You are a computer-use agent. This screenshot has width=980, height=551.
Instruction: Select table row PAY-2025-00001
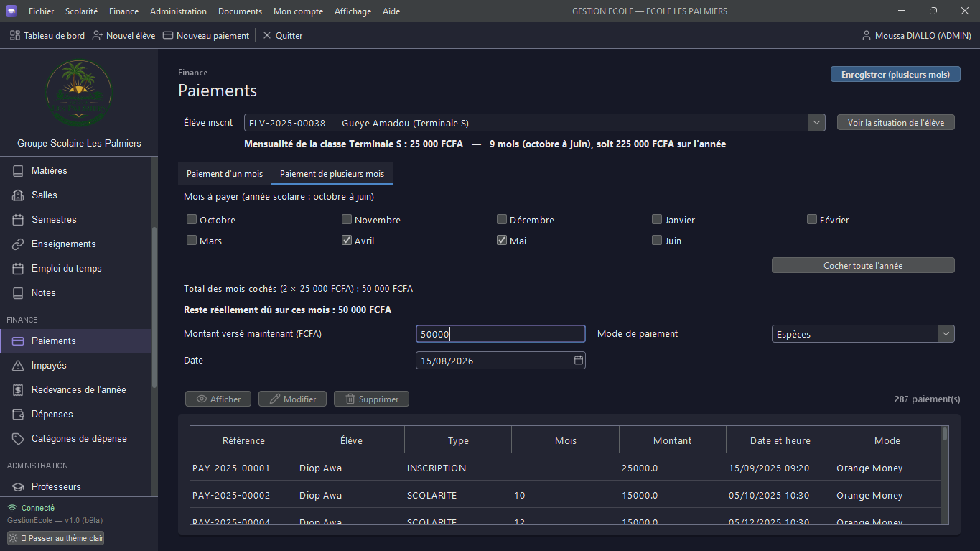coord(566,468)
